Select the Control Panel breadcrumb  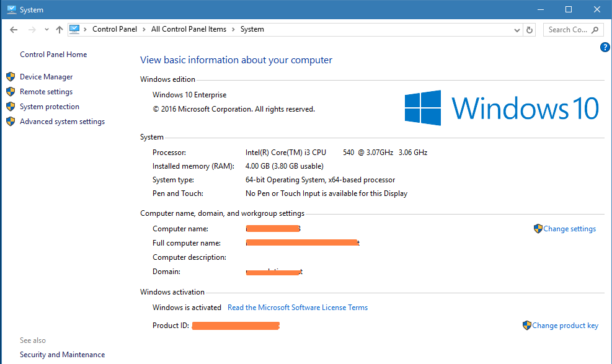click(x=114, y=29)
